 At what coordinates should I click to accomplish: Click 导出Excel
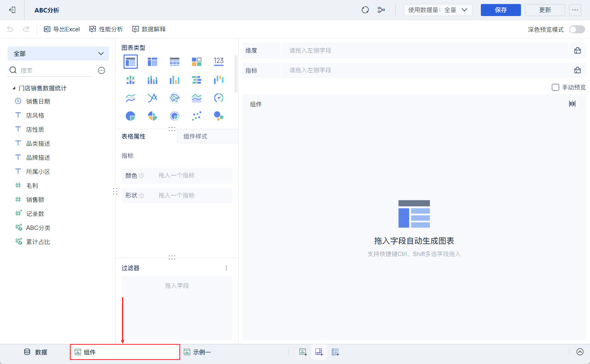click(x=62, y=29)
